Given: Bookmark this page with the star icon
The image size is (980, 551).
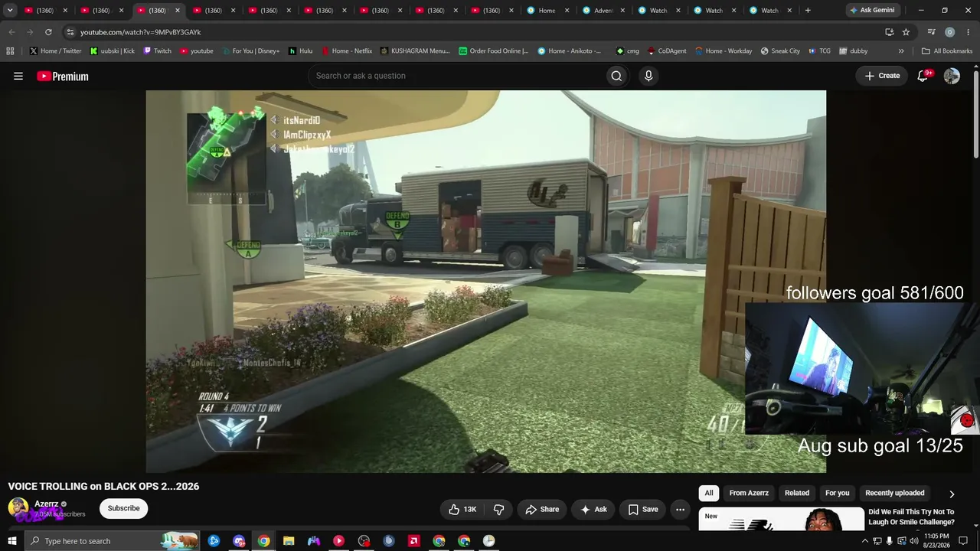Looking at the screenshot, I should click(x=906, y=32).
